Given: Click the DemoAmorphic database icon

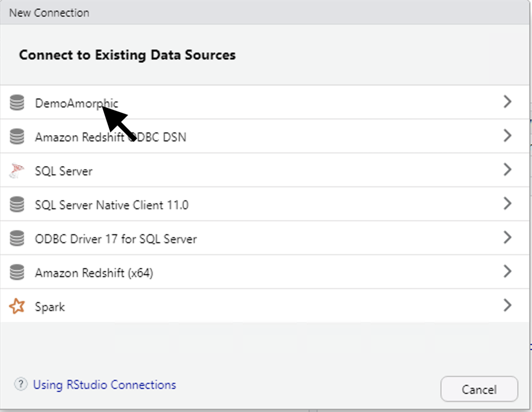Looking at the screenshot, I should coord(17,102).
